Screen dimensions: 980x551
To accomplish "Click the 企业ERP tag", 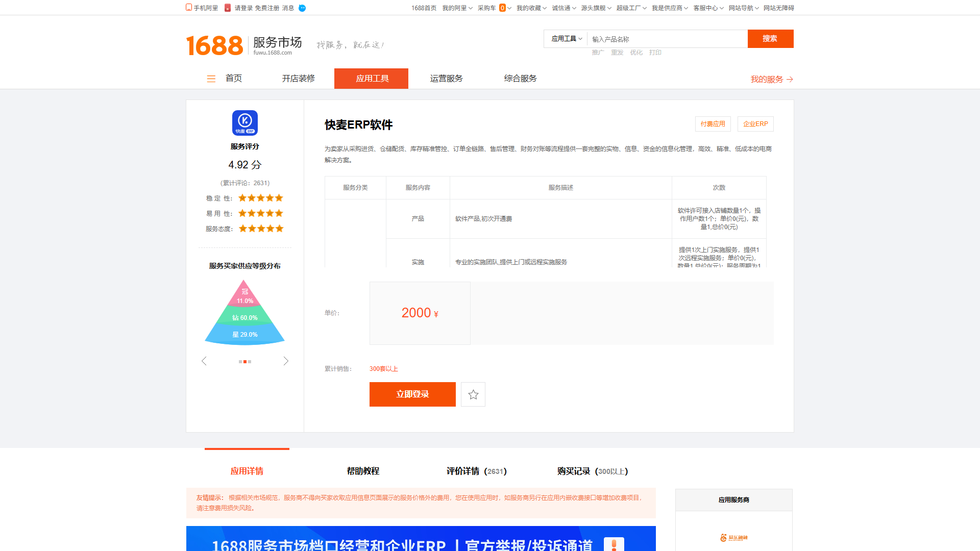I will pyautogui.click(x=755, y=124).
